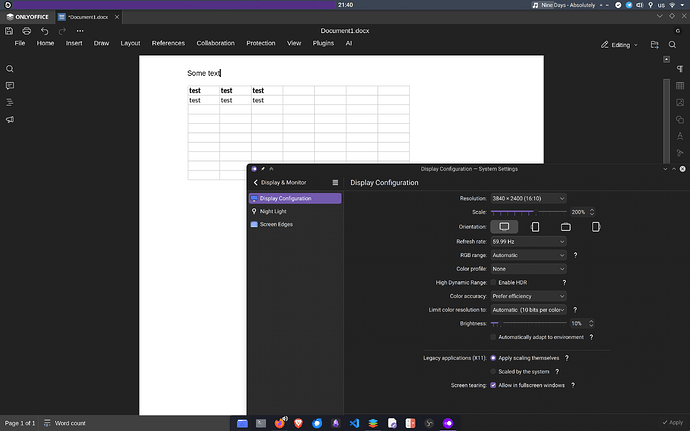
Task: Open Text Art settings in right sidebar
Action: (x=680, y=136)
